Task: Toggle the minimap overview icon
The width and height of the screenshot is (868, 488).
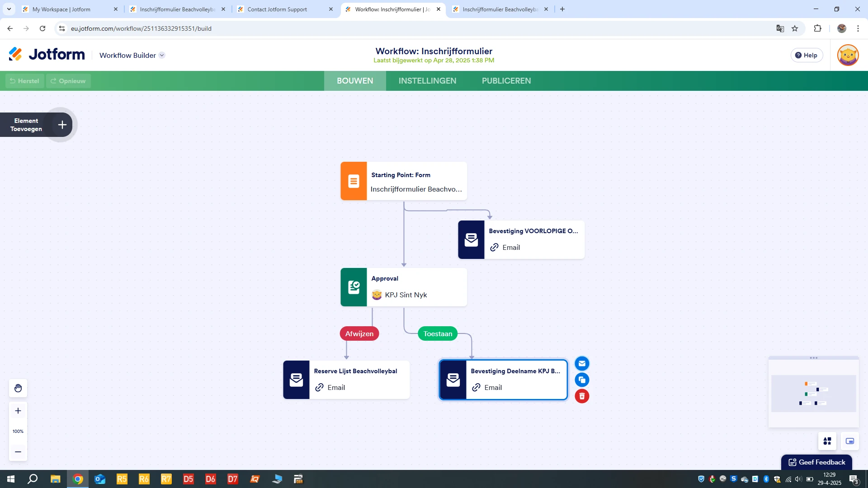Action: pos(850,441)
